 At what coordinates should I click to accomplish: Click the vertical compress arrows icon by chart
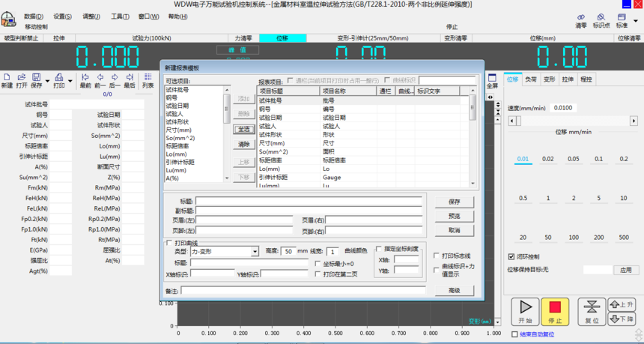pos(498,112)
